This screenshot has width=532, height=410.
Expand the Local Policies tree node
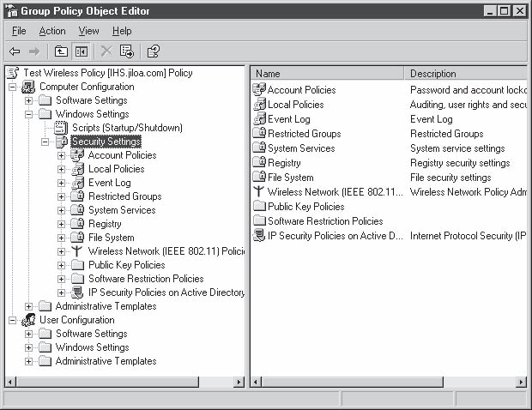61,169
